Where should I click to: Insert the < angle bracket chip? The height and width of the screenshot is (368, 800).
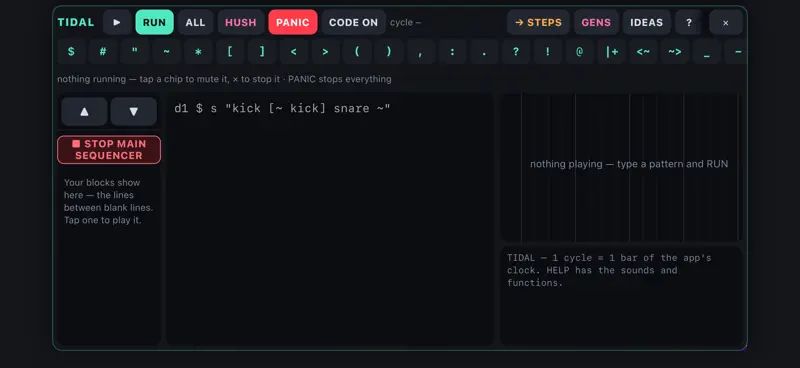293,52
